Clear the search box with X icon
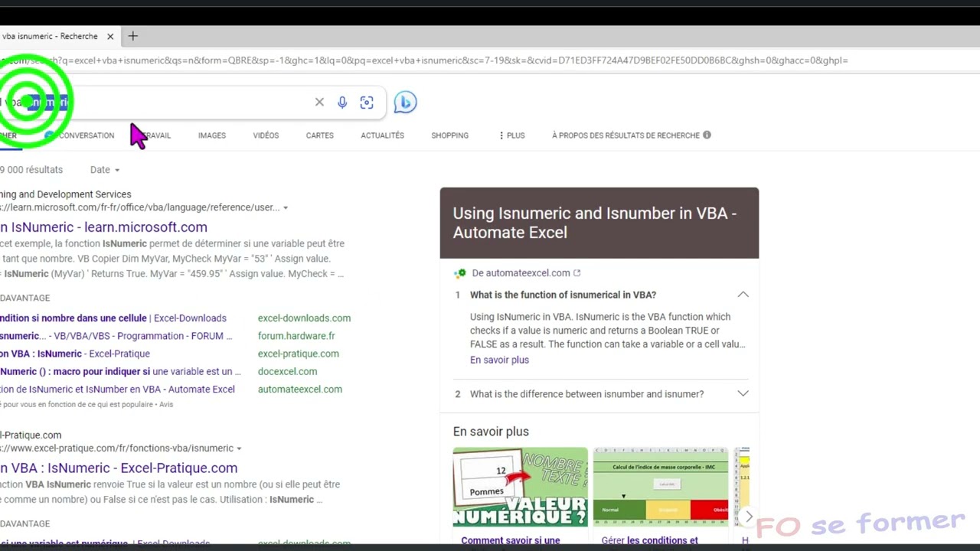This screenshot has height=551, width=980. point(319,102)
